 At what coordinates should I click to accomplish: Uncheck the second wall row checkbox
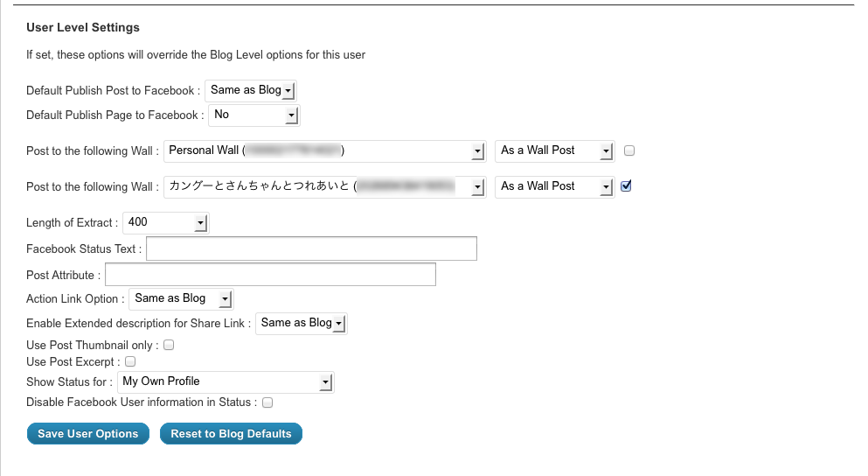[x=626, y=185]
